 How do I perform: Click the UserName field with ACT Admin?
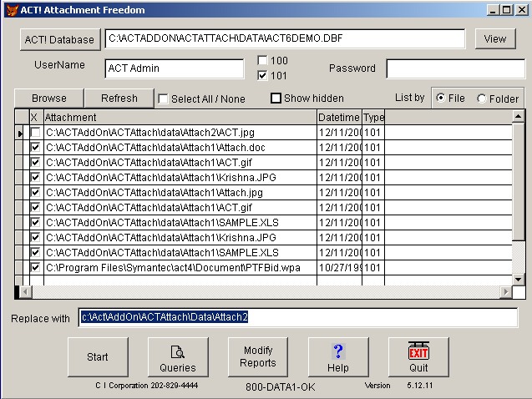tap(175, 68)
